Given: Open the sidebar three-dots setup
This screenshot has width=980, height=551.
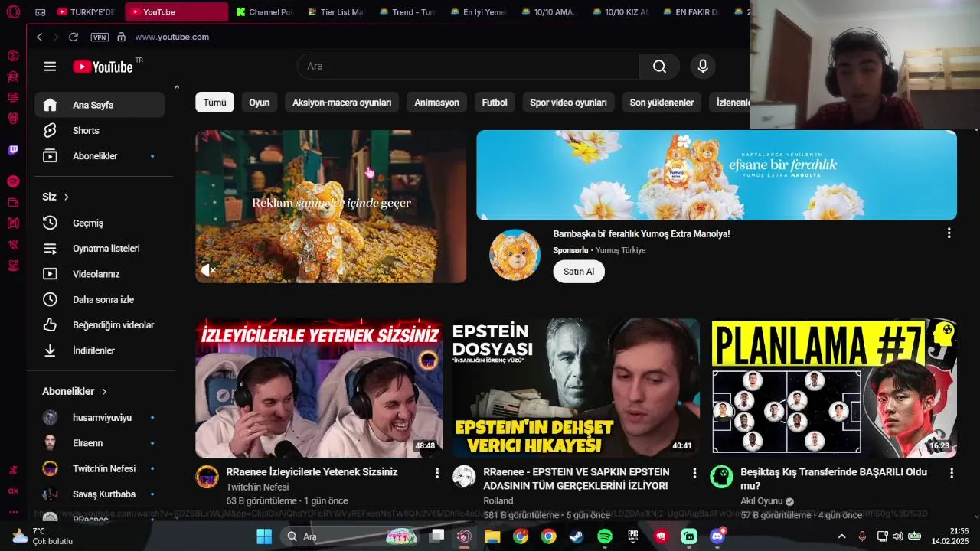Looking at the screenshot, I should [x=13, y=511].
